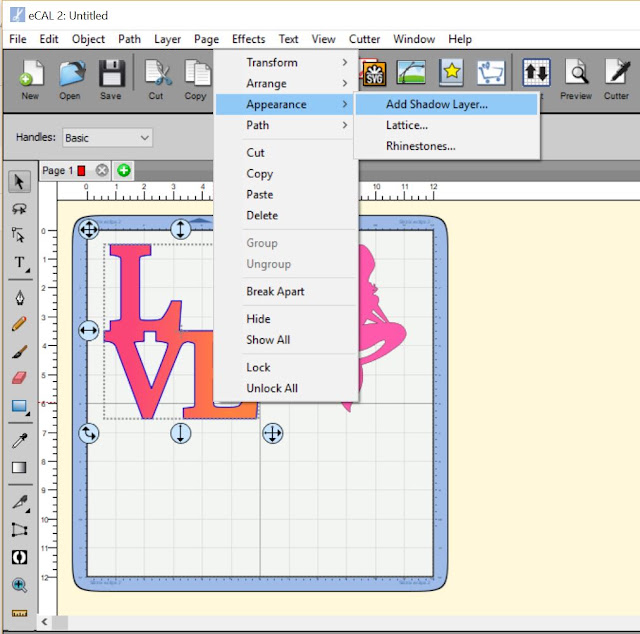The width and height of the screenshot is (640, 634).
Task: Open the Effects menu
Action: click(249, 39)
